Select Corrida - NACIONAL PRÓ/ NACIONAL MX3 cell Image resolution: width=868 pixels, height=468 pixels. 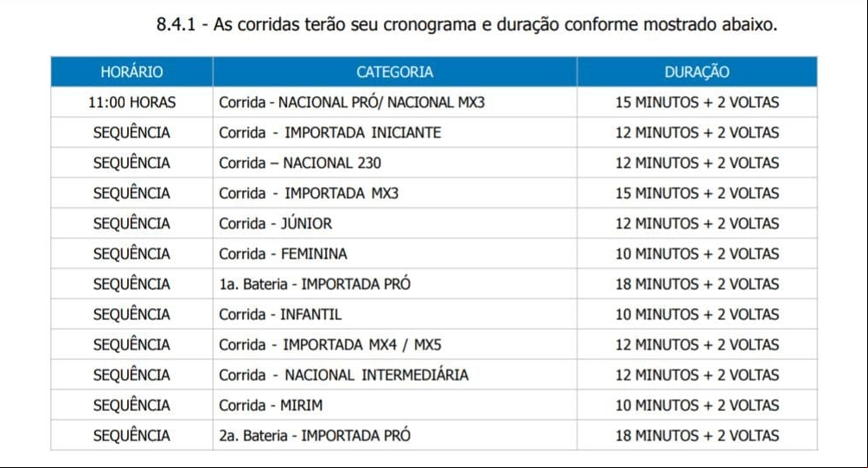click(395, 102)
